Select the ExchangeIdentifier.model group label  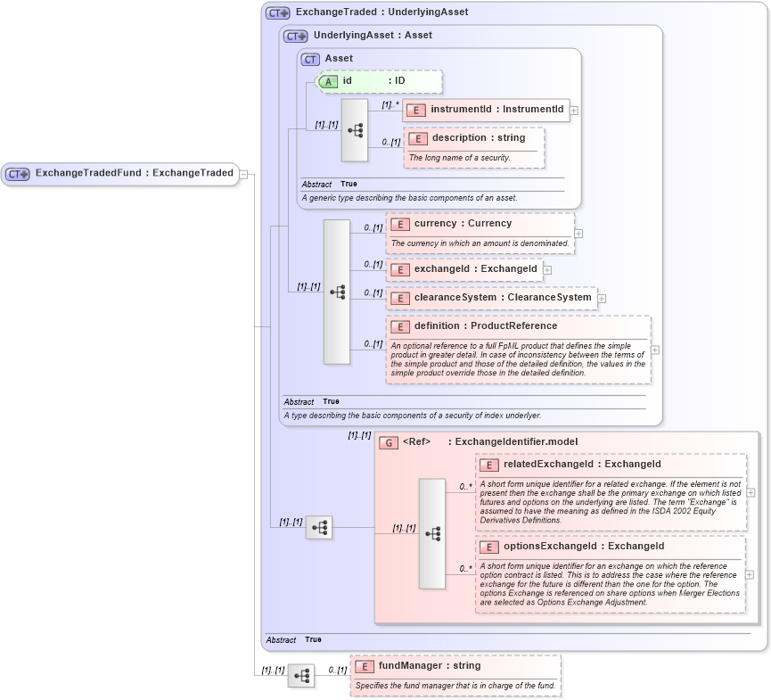pos(514,441)
